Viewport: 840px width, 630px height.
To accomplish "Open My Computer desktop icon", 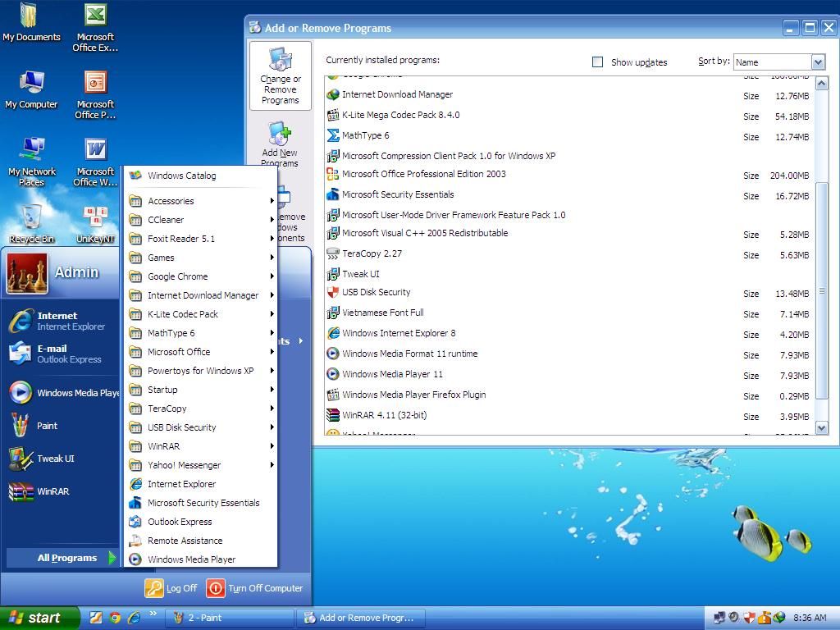I will click(31, 89).
